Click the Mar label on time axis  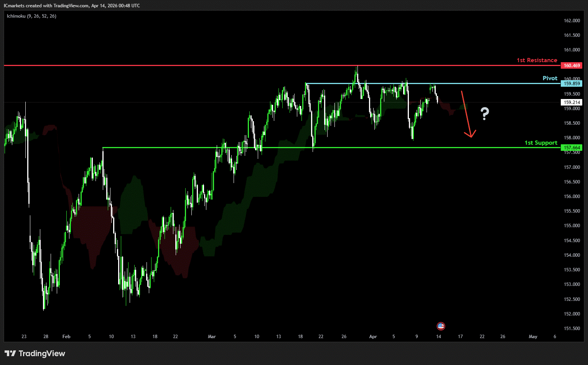click(x=212, y=337)
